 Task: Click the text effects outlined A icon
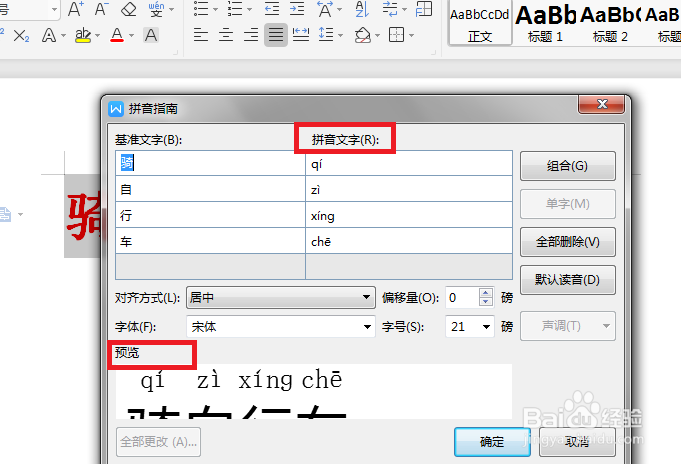point(49,35)
